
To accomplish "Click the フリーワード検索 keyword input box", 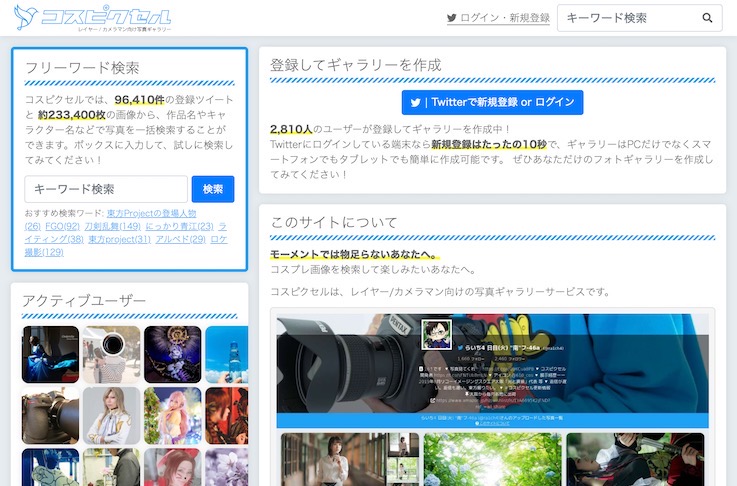I will 106,189.
